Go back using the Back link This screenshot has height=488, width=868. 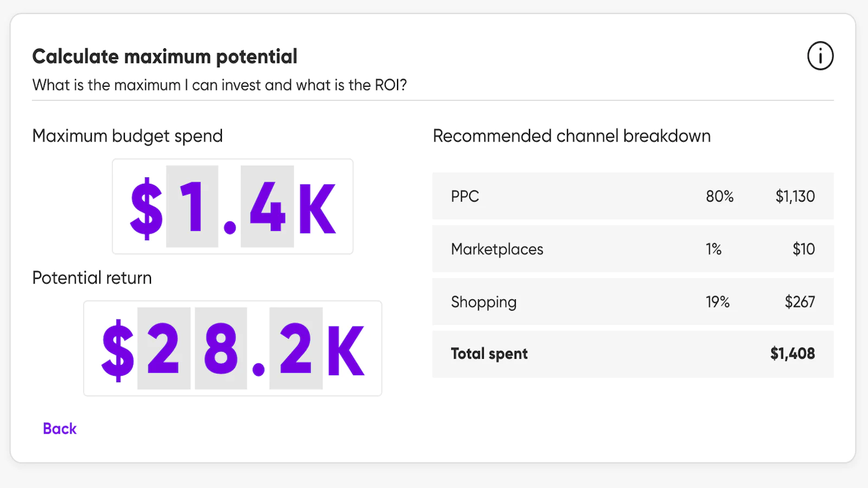pos(60,429)
